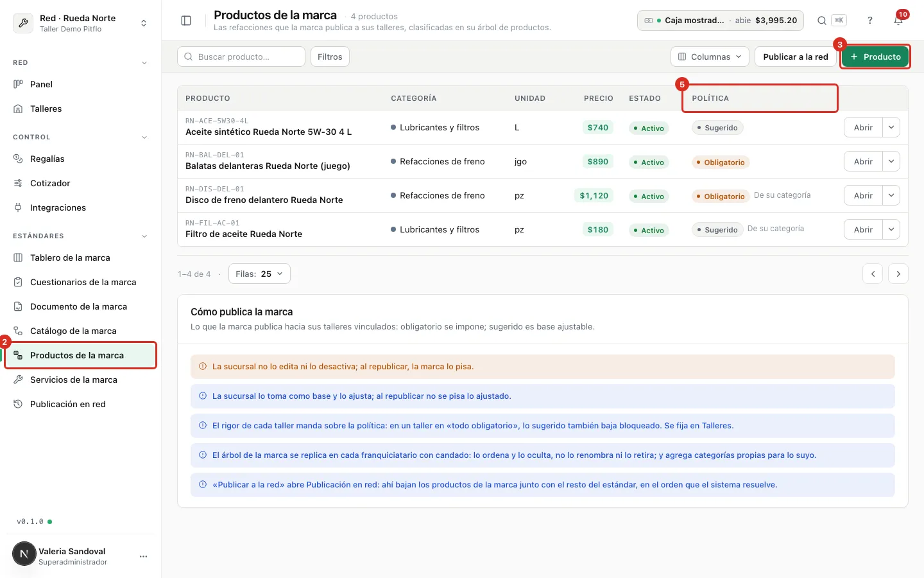Go to the previous page arrow
Viewport: 924px width, 578px height.
point(873,274)
